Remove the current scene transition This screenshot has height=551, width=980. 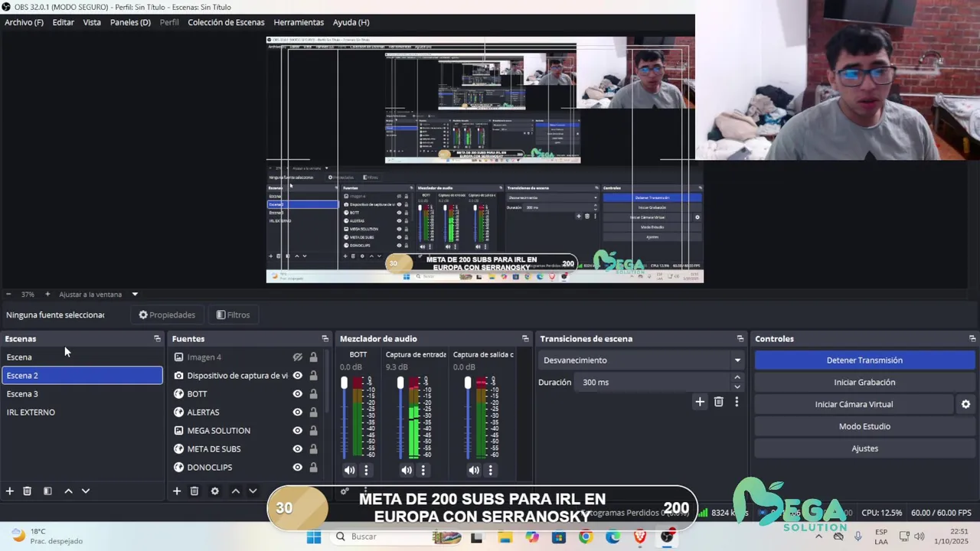[x=718, y=402]
